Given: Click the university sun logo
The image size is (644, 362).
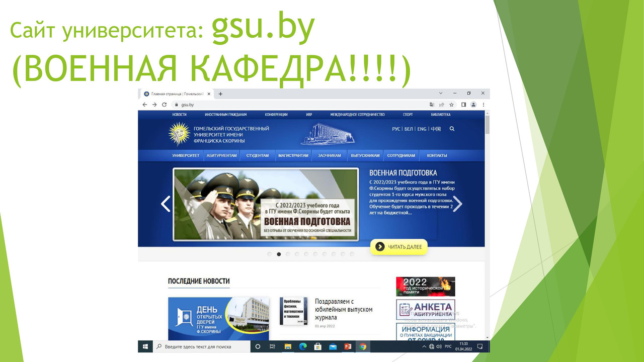Looking at the screenshot, I should pos(179,134).
